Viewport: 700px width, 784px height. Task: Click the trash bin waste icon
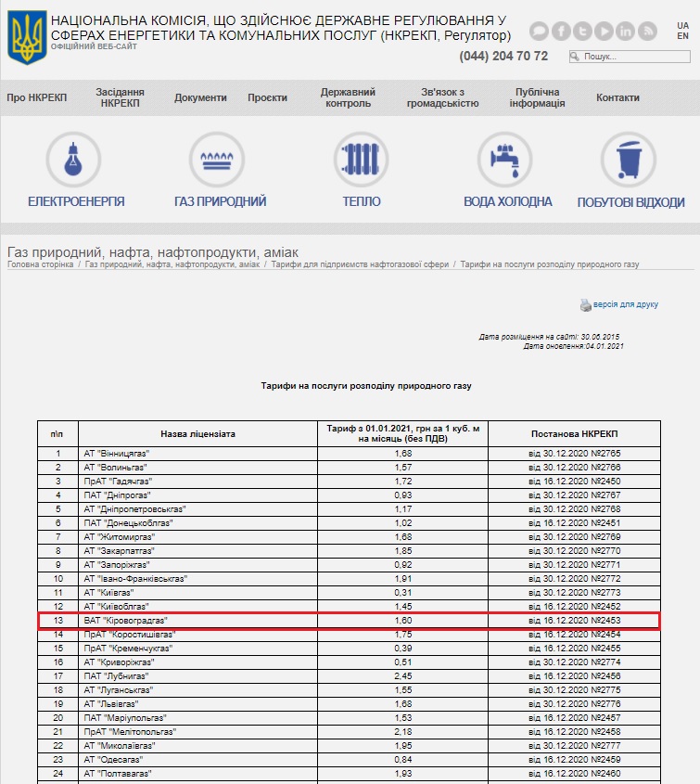point(629,160)
